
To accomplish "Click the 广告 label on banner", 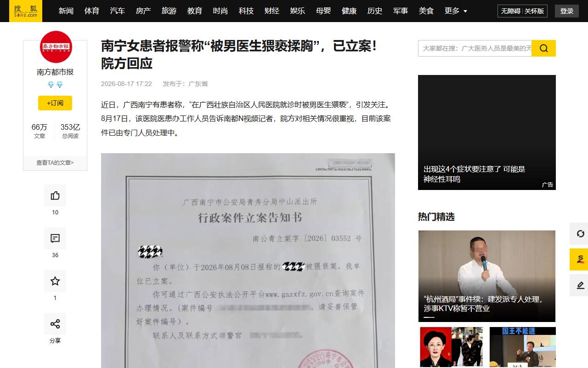I will (548, 184).
